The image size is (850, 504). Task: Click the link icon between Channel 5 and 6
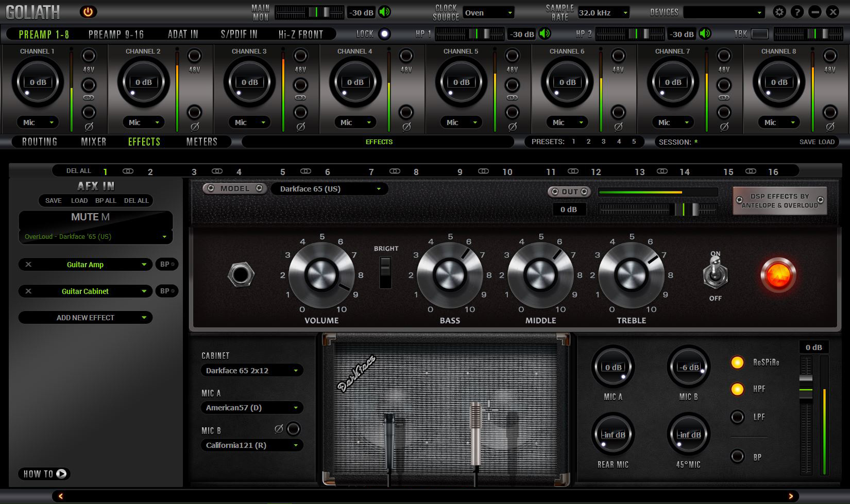[x=512, y=98]
